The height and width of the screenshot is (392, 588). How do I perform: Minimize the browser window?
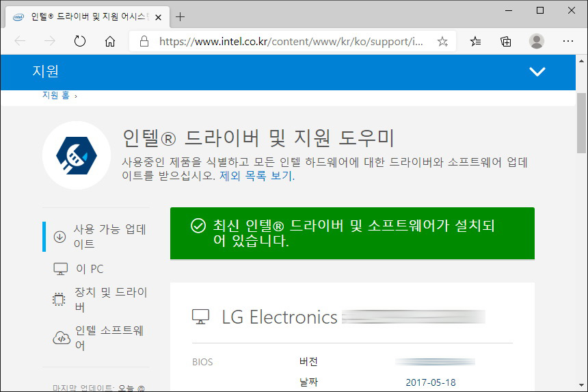[x=509, y=10]
